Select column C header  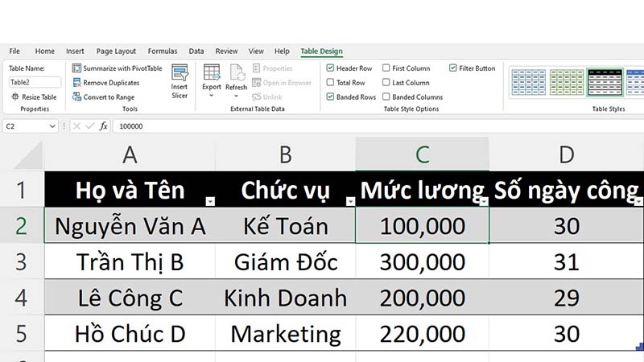click(x=422, y=154)
